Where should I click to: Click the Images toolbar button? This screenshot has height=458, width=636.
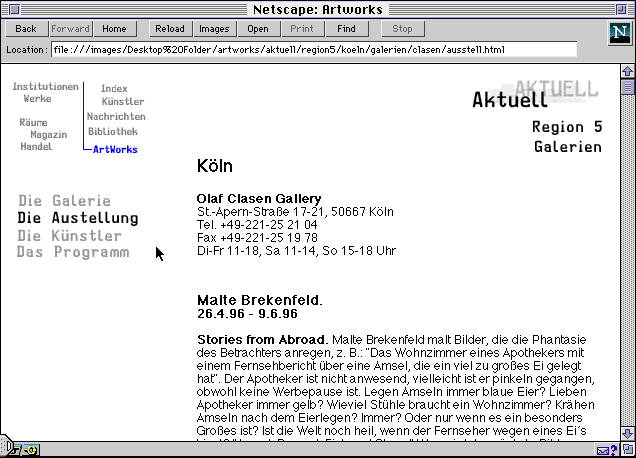[x=214, y=29]
